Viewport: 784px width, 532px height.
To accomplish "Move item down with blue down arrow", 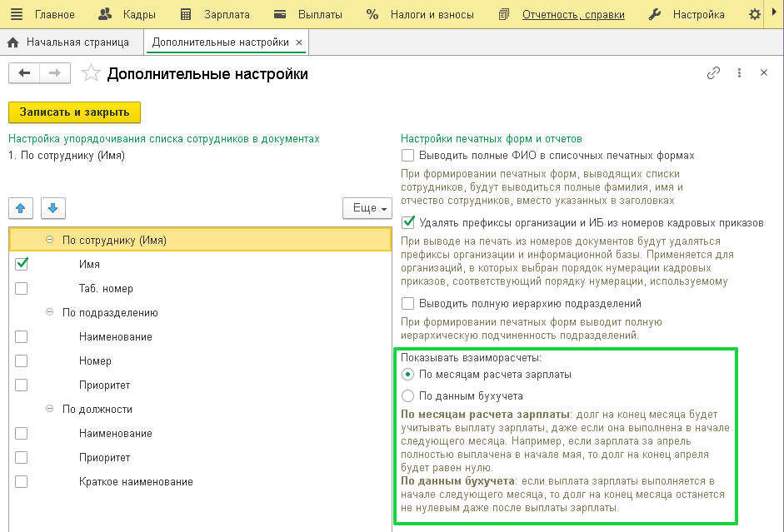I will pos(53,208).
